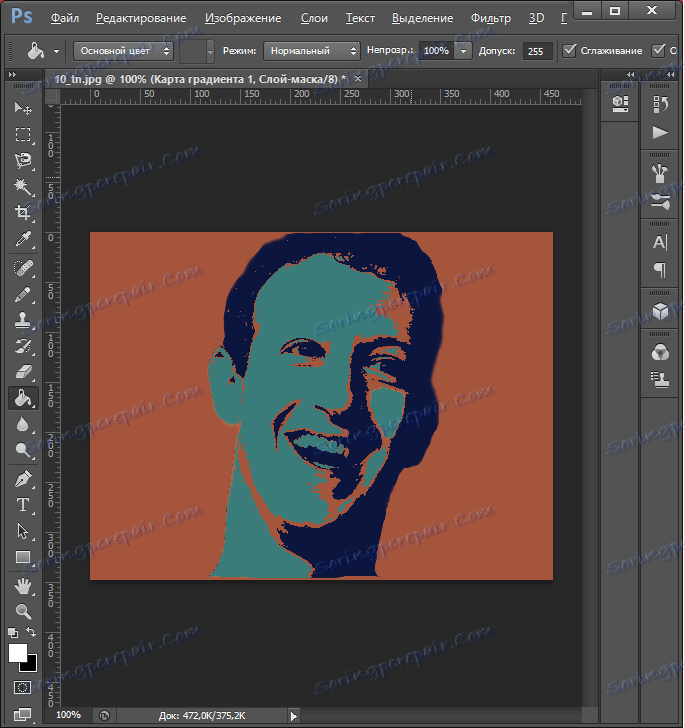This screenshot has width=684, height=728.
Task: Toggle the Сглаживание checkbox
Action: (570, 50)
